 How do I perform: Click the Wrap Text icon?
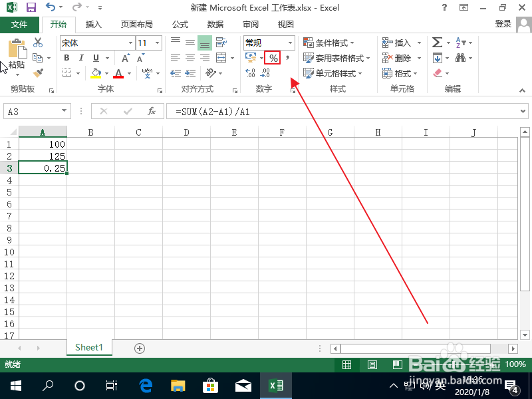click(221, 43)
